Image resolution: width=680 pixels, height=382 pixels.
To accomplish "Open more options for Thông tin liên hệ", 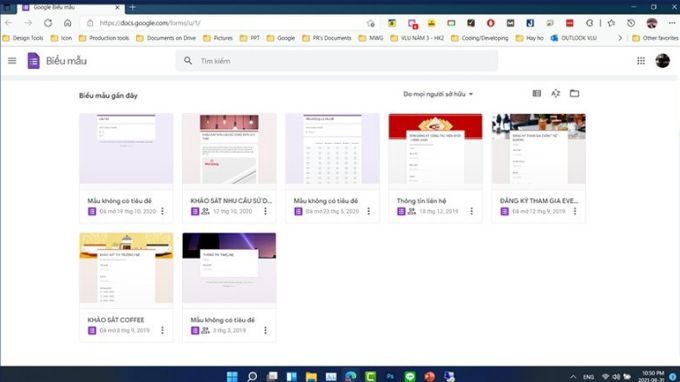I will pos(471,211).
